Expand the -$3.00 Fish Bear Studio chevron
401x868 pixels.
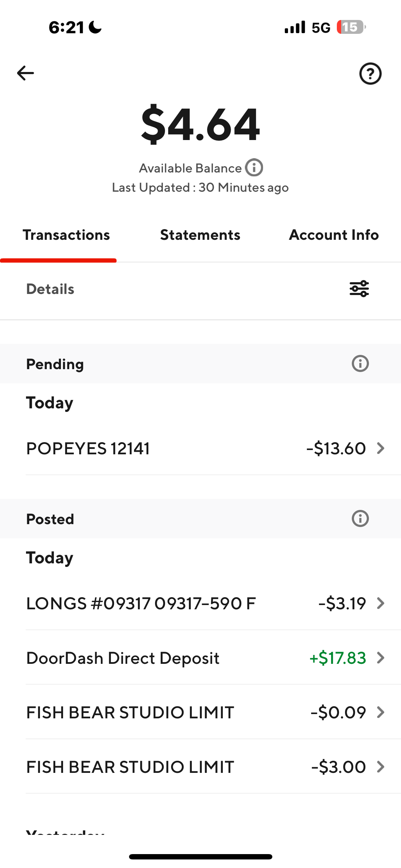click(381, 767)
